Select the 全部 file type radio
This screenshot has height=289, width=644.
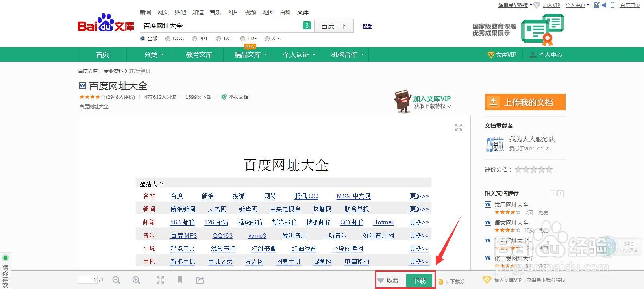143,39
